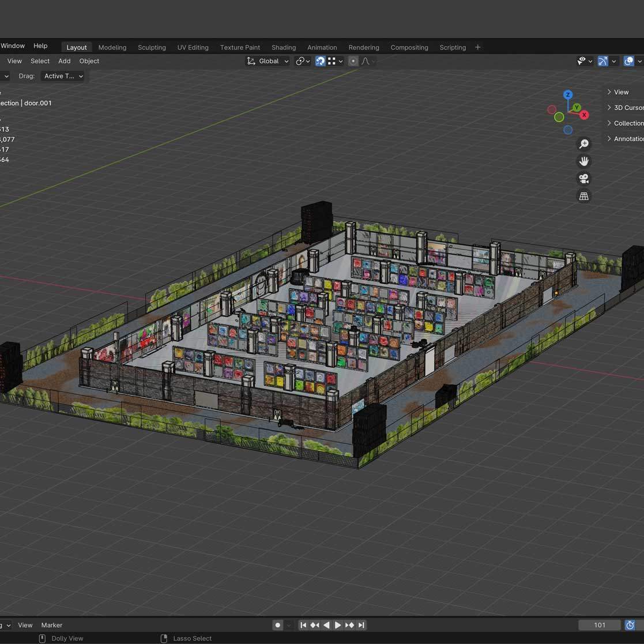Click the pan hand icon in viewport
This screenshot has height=644, width=644.
point(584,161)
